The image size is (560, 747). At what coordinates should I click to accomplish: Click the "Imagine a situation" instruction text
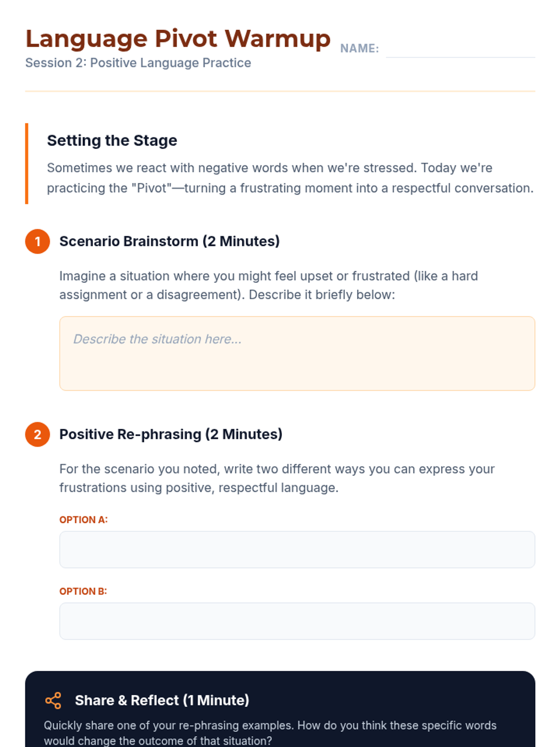click(268, 285)
